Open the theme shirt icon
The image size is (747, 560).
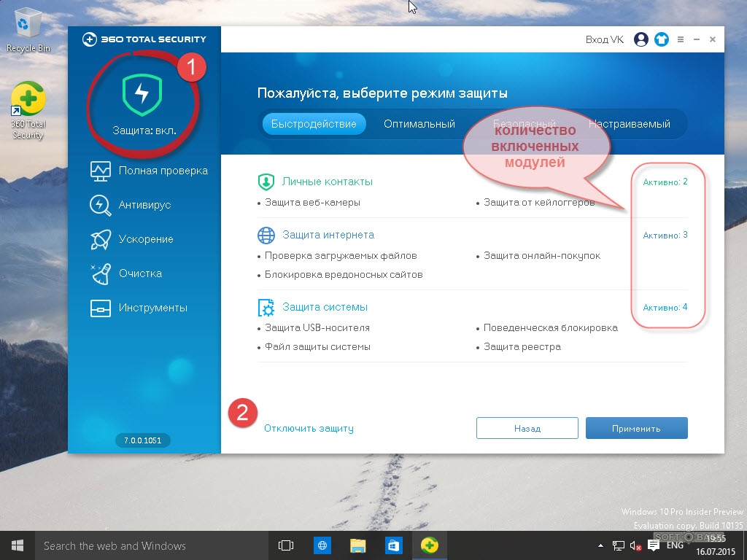point(661,39)
